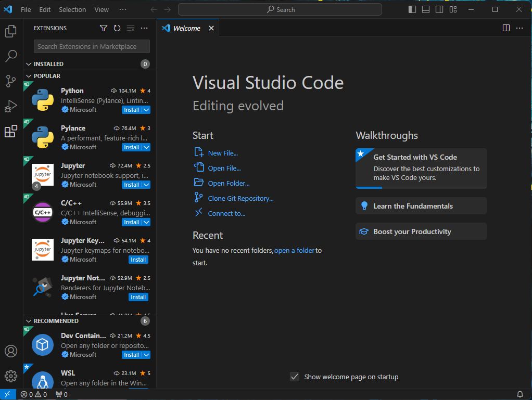Open the File menu
This screenshot has width=532, height=400.
pos(26,9)
